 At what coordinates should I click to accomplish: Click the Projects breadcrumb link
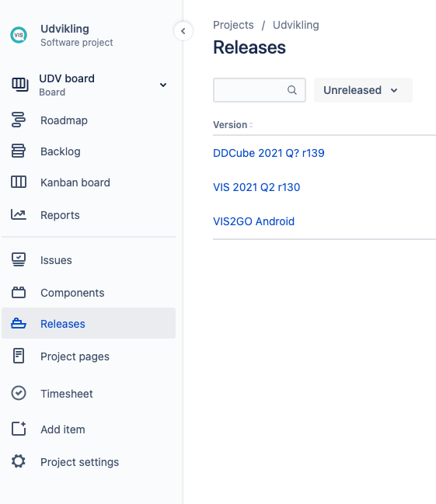click(x=233, y=25)
